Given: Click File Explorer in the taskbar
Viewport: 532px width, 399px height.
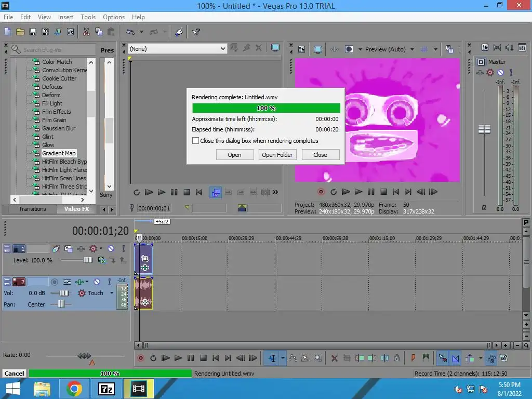Looking at the screenshot, I should pyautogui.click(x=42, y=389).
